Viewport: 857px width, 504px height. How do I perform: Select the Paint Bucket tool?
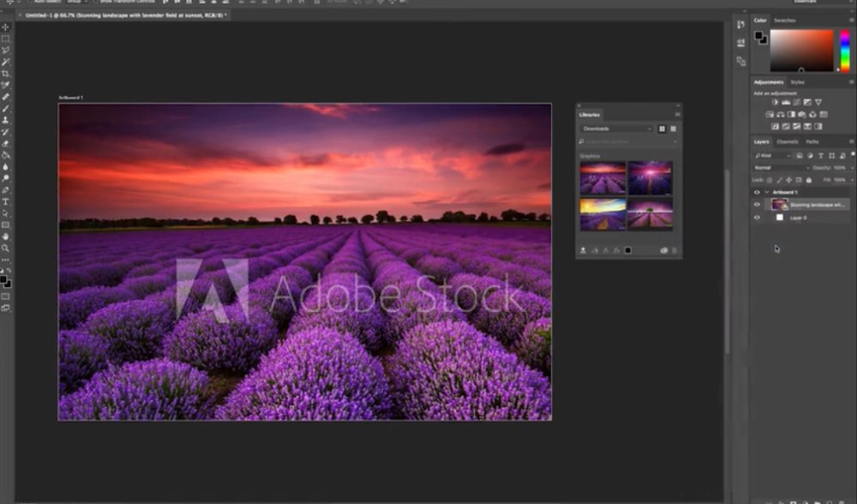tap(5, 154)
